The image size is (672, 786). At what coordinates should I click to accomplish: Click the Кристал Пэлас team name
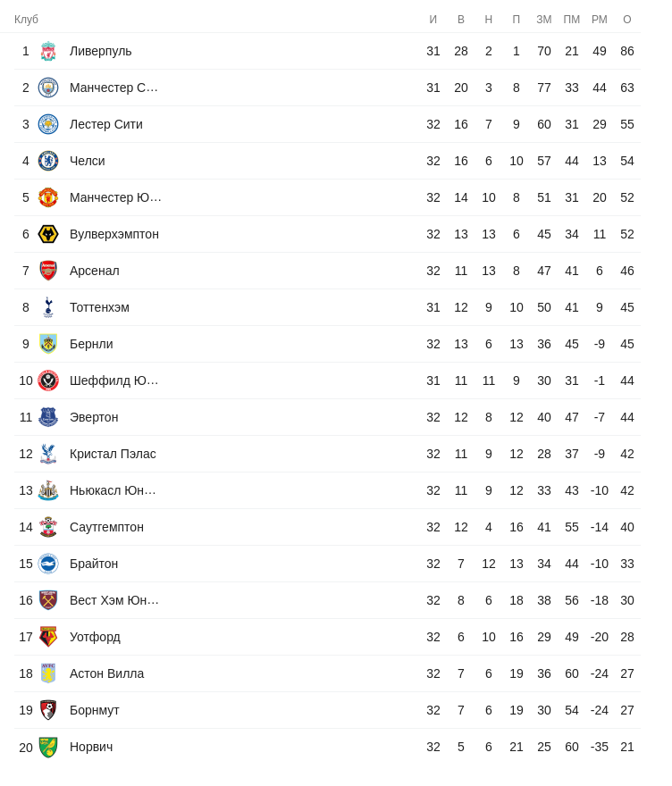pyautogui.click(x=113, y=454)
